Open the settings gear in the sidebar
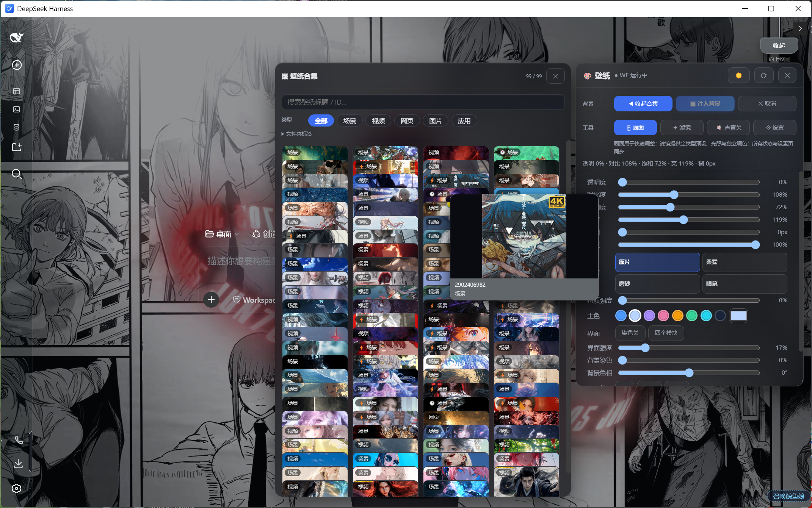This screenshot has height=508, width=812. pyautogui.click(x=16, y=489)
